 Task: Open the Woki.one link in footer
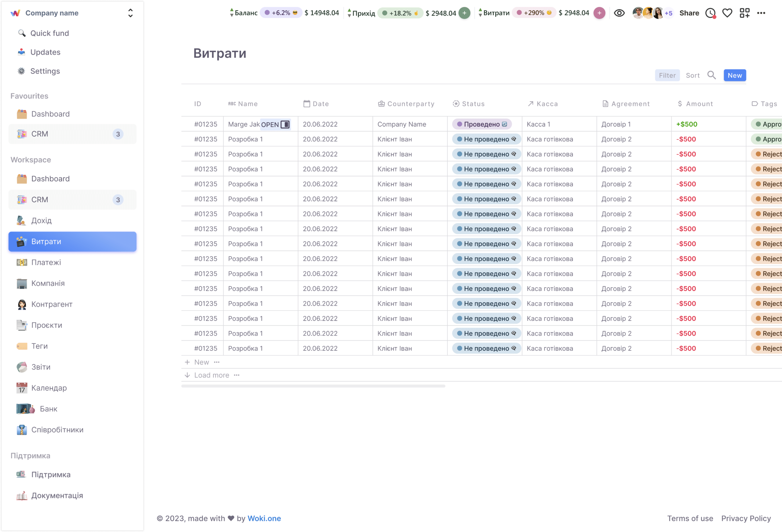(x=264, y=518)
